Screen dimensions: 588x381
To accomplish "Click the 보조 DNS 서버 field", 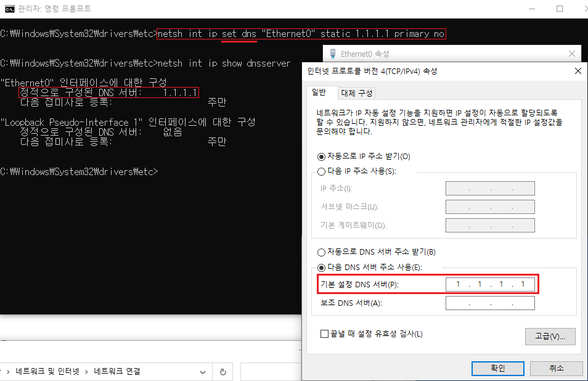I will click(490, 303).
